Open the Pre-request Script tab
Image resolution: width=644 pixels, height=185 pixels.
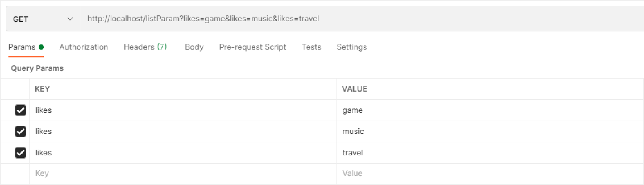tap(252, 47)
